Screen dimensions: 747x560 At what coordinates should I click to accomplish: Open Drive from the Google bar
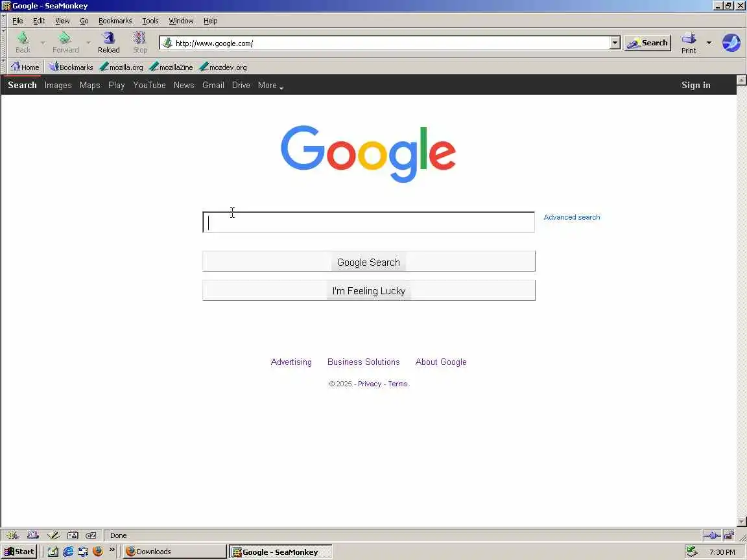(x=241, y=86)
